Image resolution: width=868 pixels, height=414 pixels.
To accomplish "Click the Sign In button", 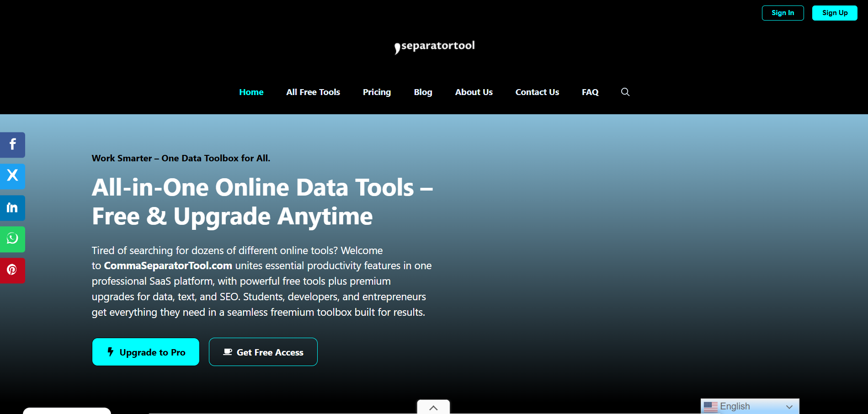I will pyautogui.click(x=783, y=13).
